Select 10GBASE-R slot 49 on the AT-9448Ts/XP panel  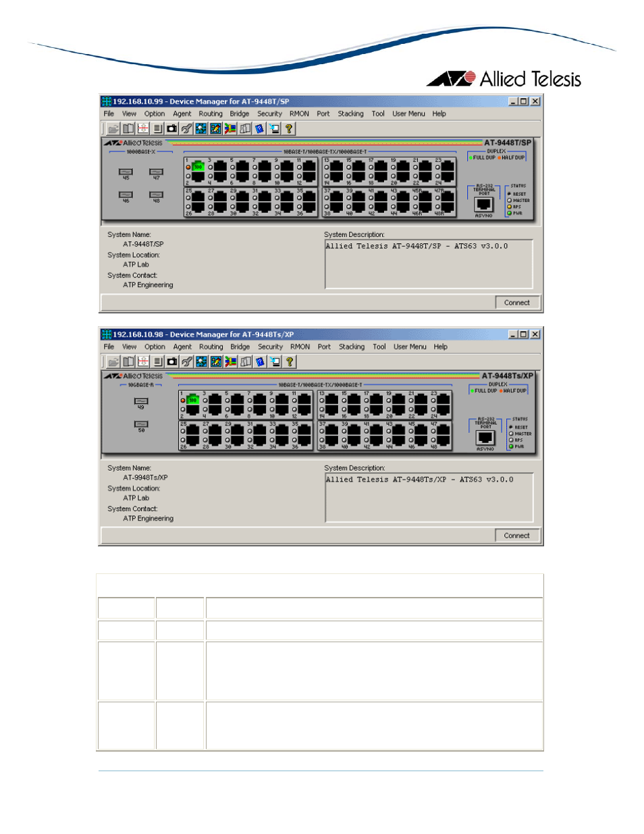[x=141, y=401]
